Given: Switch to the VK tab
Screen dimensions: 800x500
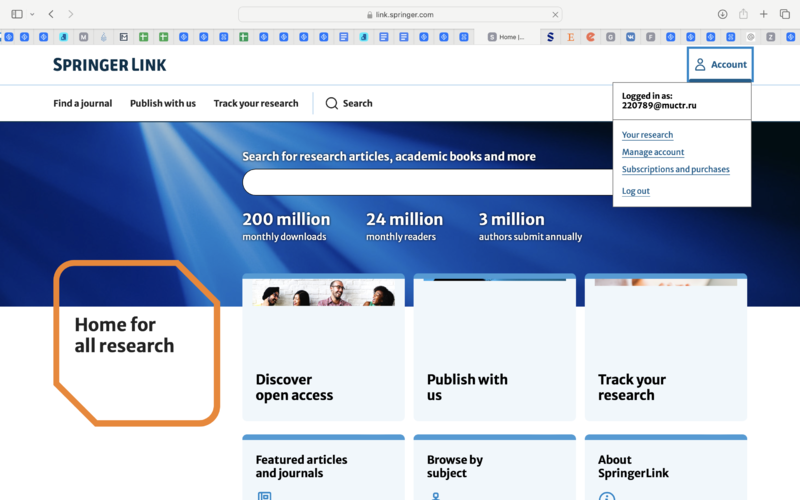Looking at the screenshot, I should pyautogui.click(x=631, y=37).
